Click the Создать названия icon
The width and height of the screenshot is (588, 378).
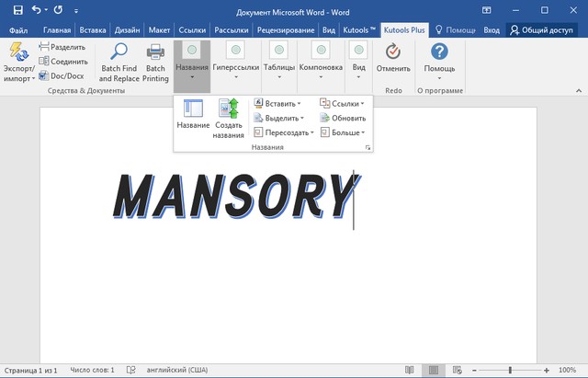(x=228, y=109)
